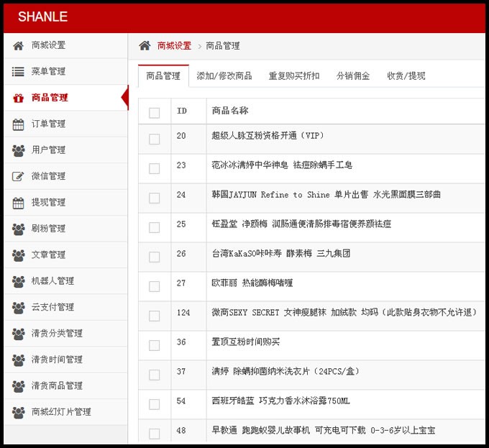Click the users icon next to 文章管理

(18, 255)
